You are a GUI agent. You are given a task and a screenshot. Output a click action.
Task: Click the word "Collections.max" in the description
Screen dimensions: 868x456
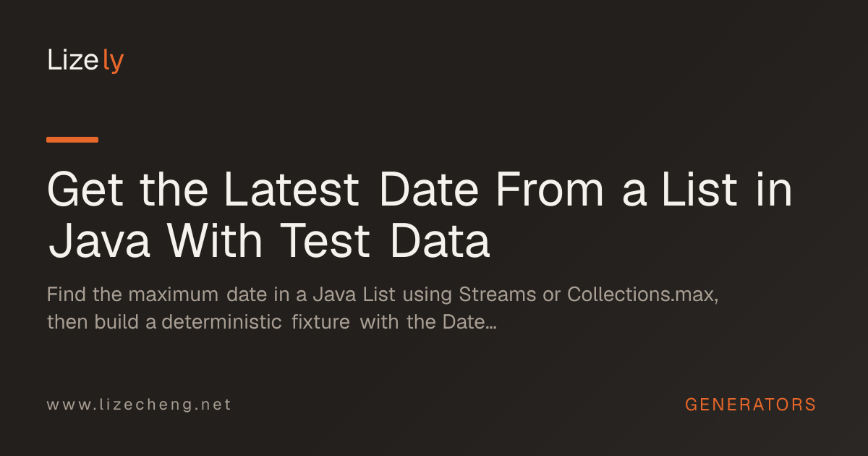click(x=641, y=295)
